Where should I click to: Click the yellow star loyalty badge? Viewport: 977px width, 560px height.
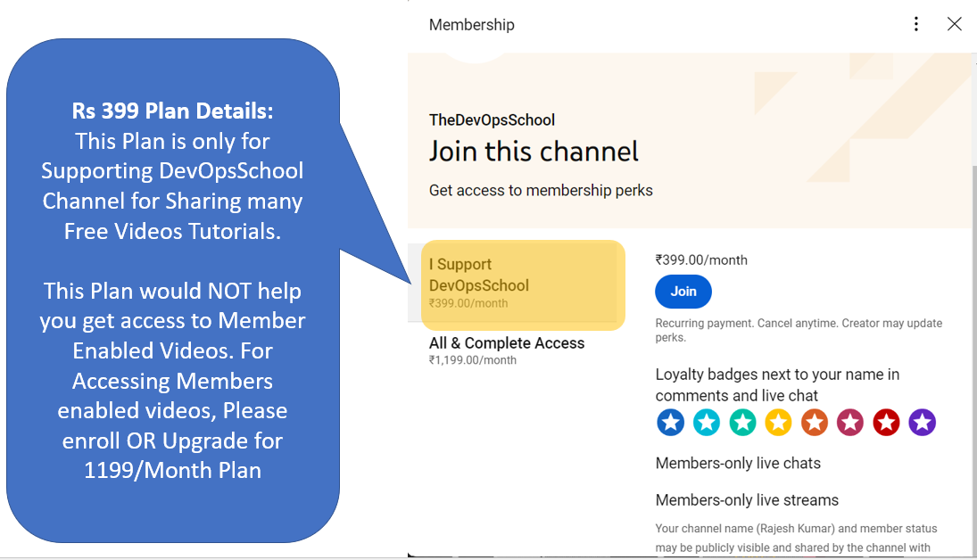click(778, 423)
